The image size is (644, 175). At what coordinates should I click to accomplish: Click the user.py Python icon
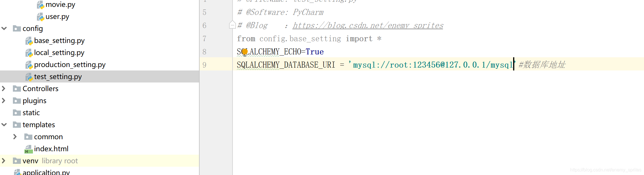point(40,17)
